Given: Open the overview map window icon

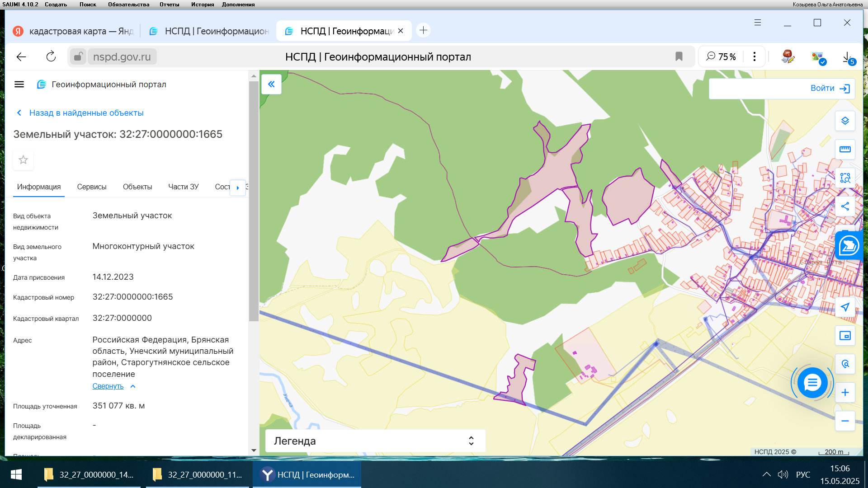Looking at the screenshot, I should tap(845, 336).
